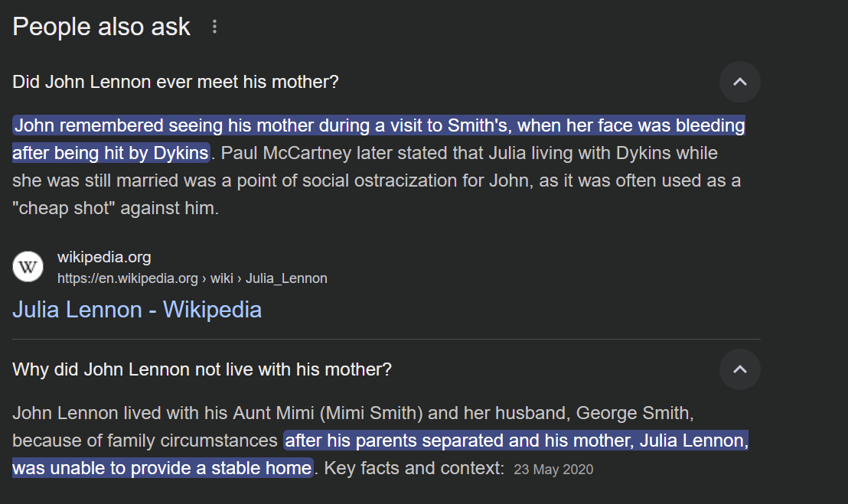Viewport: 848px width, 504px height.
Task: Open the 'Julia Lennon - Wikipedia' link
Action: [x=137, y=310]
